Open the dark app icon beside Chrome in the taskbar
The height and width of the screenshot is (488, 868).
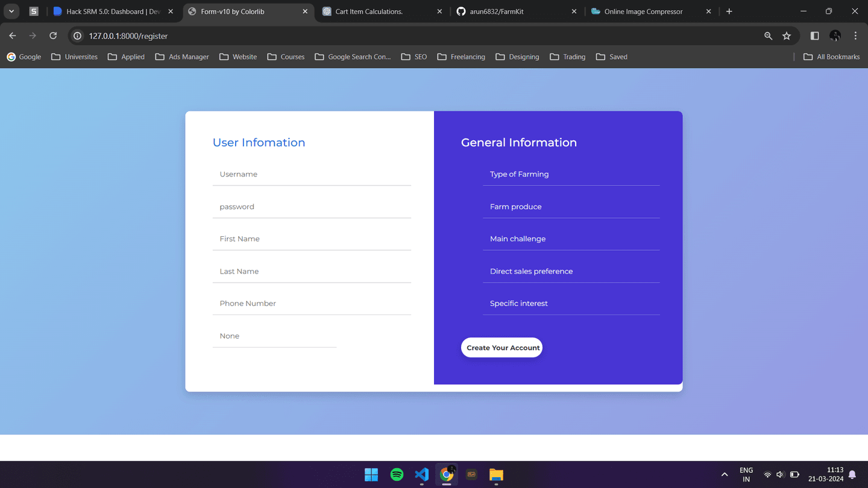[471, 475]
